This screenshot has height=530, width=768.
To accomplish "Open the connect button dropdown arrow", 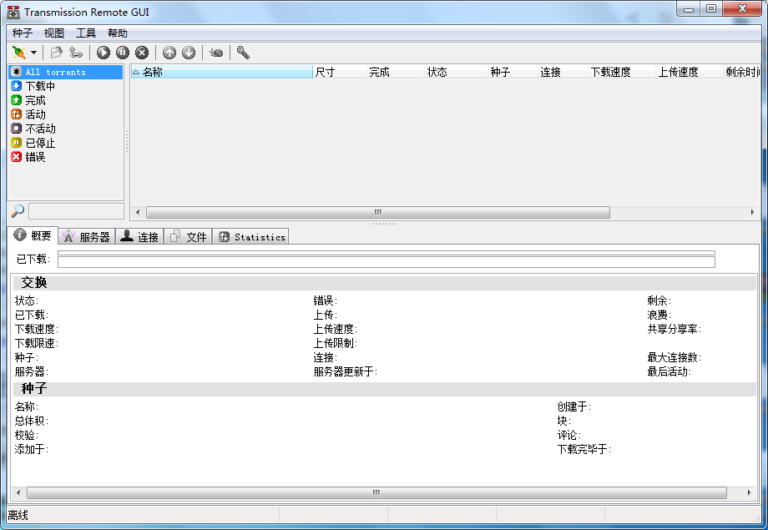I will [x=34, y=52].
